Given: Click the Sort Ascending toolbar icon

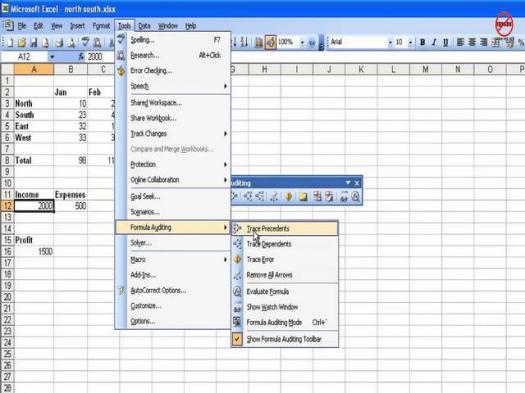Looking at the screenshot, I should [x=234, y=42].
